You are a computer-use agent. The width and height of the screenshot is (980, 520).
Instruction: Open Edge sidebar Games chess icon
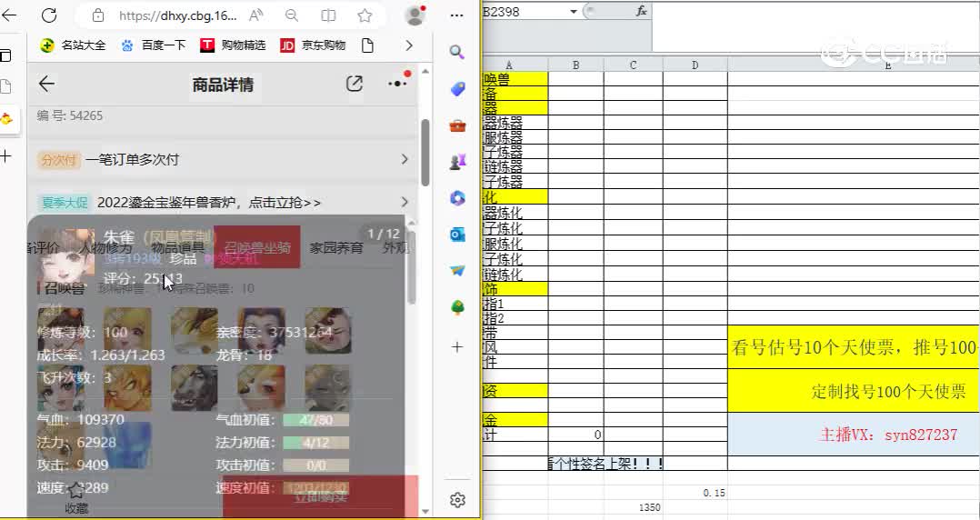tap(457, 162)
